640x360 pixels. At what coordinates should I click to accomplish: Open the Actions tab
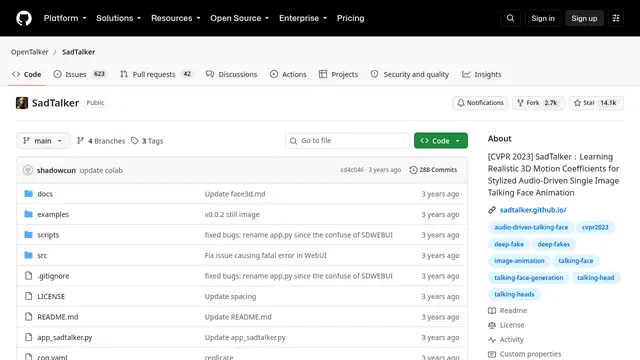coord(288,74)
